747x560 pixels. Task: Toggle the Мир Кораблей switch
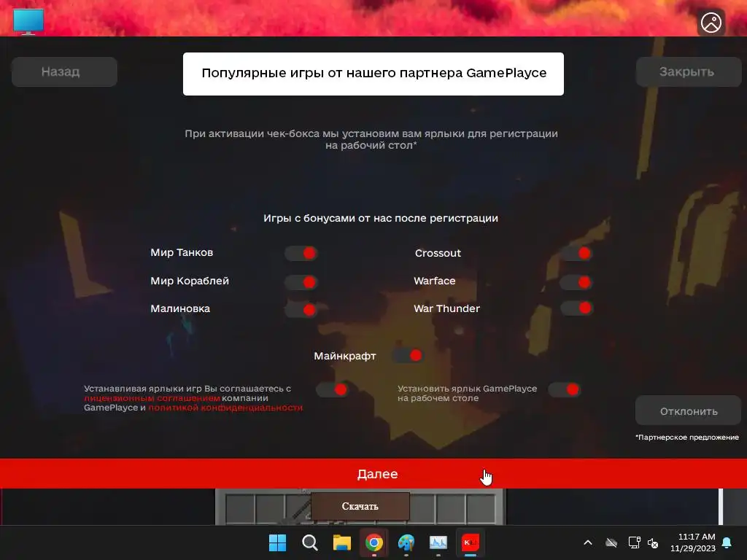point(301,282)
